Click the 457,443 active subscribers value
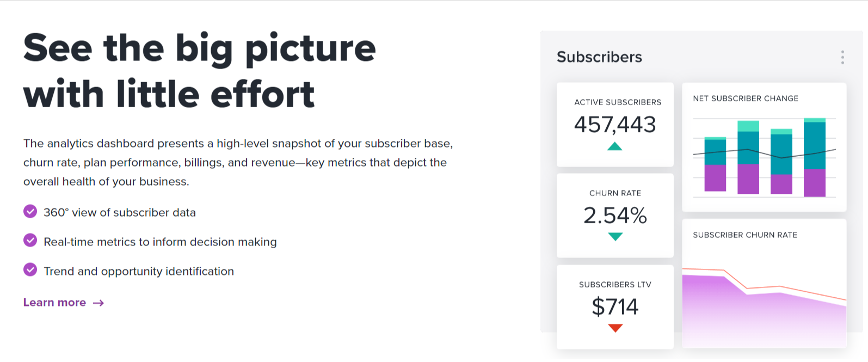 click(x=615, y=124)
